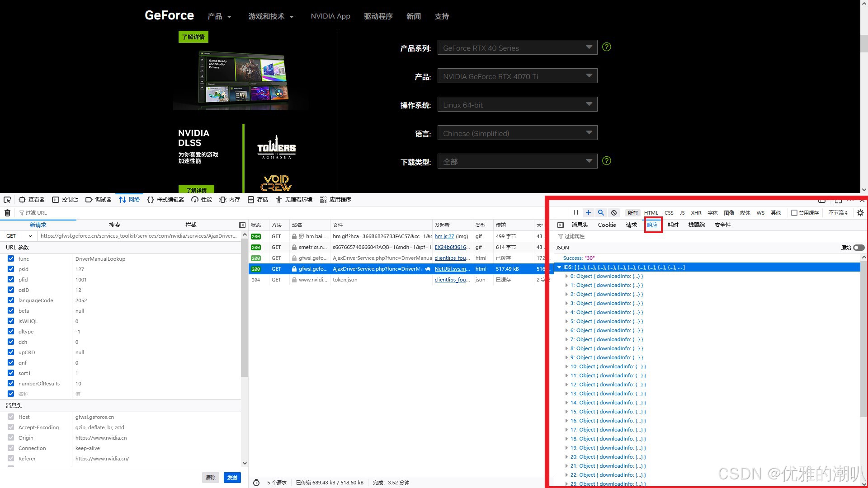Click the help icon beside 产品系列 dropdown

607,47
